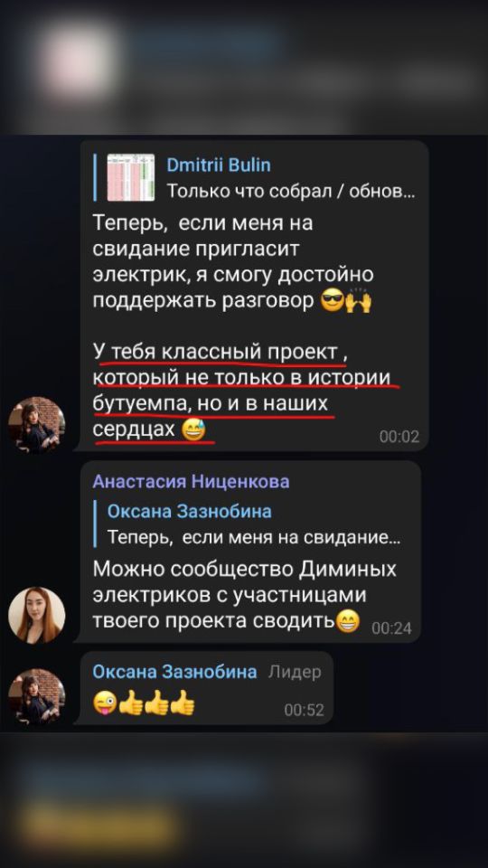Select the message timestamped 00:02
The image size is (488, 868).
255,295
